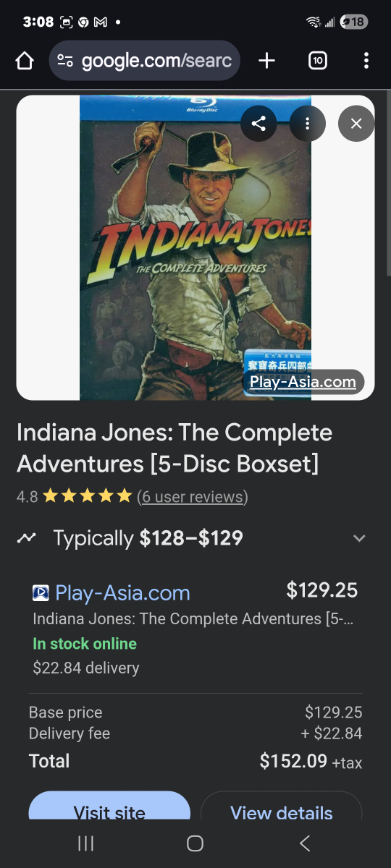Expand the Typically $128–$129 row
This screenshot has width=391, height=868.
(195, 538)
